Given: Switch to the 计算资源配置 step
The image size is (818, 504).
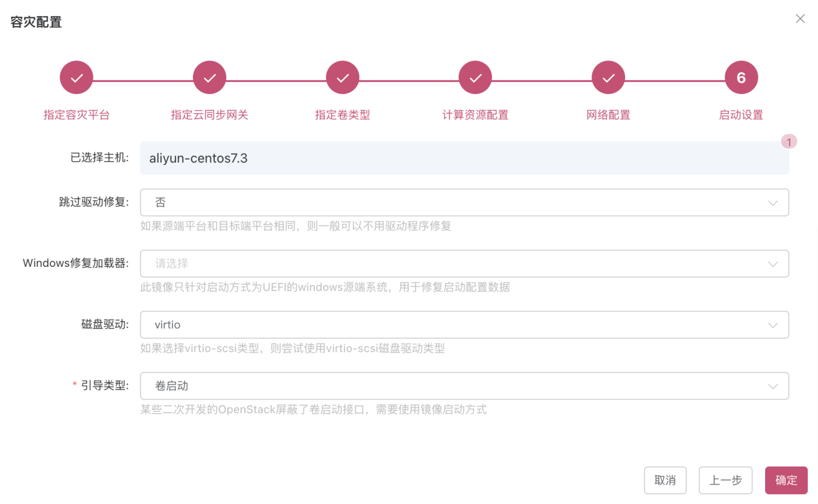Looking at the screenshot, I should coord(475,115).
